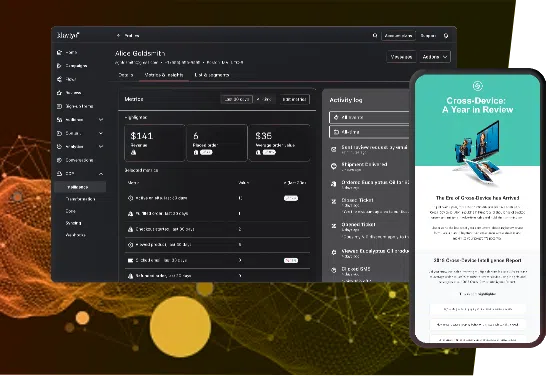Collapse the CDP sidebar section chevron
The width and height of the screenshot is (546, 376).
[x=101, y=174]
